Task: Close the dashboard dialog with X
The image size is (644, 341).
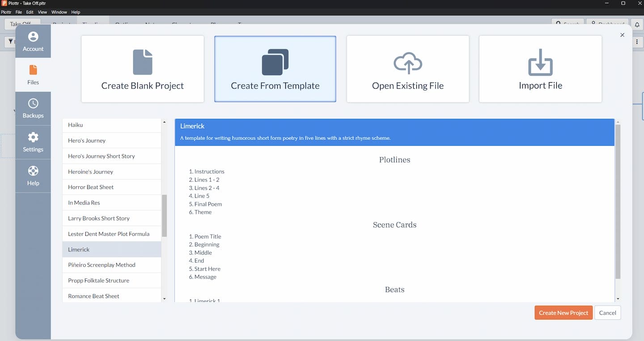Action: pyautogui.click(x=622, y=35)
